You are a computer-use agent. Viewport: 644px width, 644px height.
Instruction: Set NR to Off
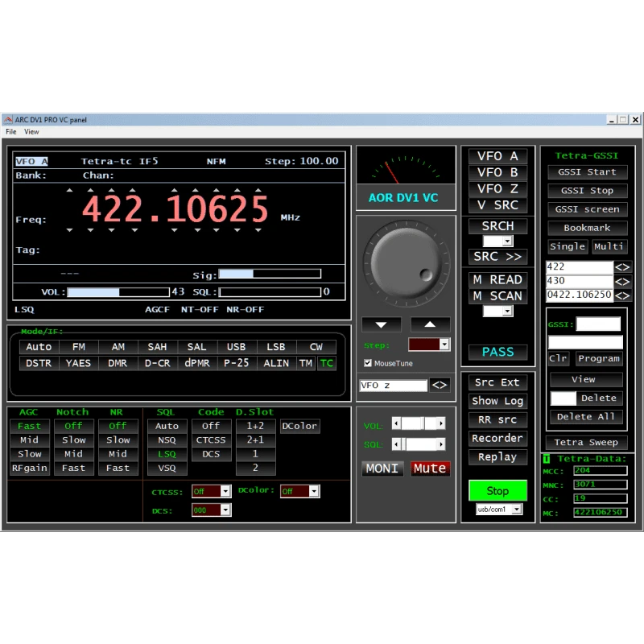118,426
